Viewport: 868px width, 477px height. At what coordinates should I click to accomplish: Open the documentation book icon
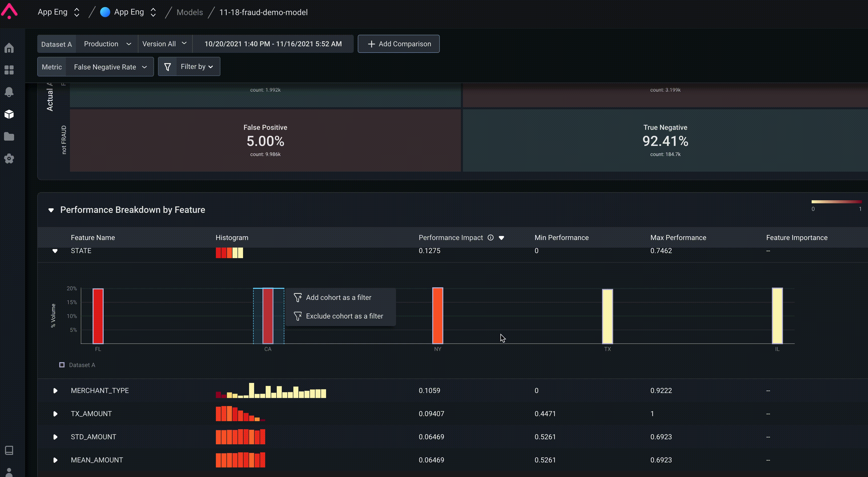pos(9,450)
